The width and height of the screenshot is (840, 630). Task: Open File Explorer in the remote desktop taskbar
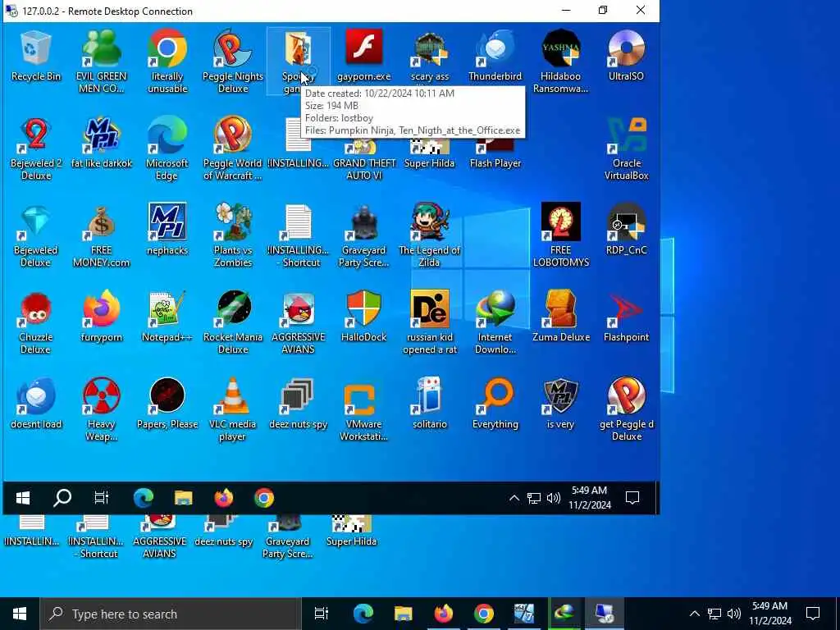tap(183, 498)
